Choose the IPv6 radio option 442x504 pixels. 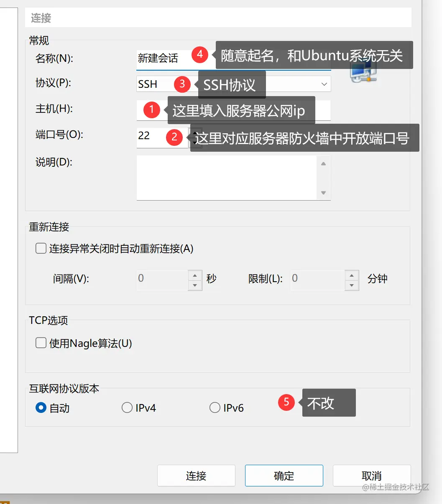point(215,407)
